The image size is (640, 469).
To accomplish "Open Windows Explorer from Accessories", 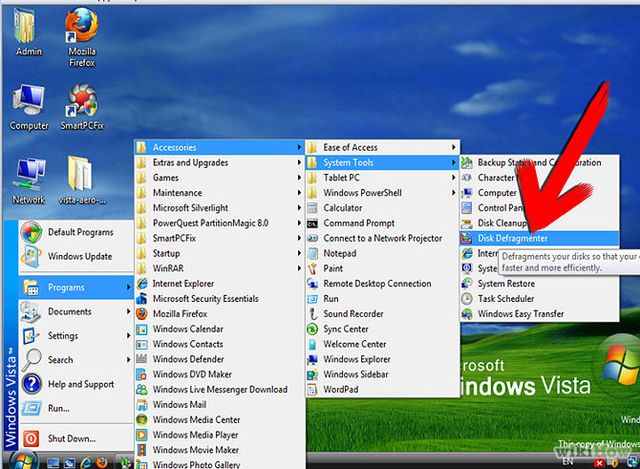I will (x=382, y=359).
